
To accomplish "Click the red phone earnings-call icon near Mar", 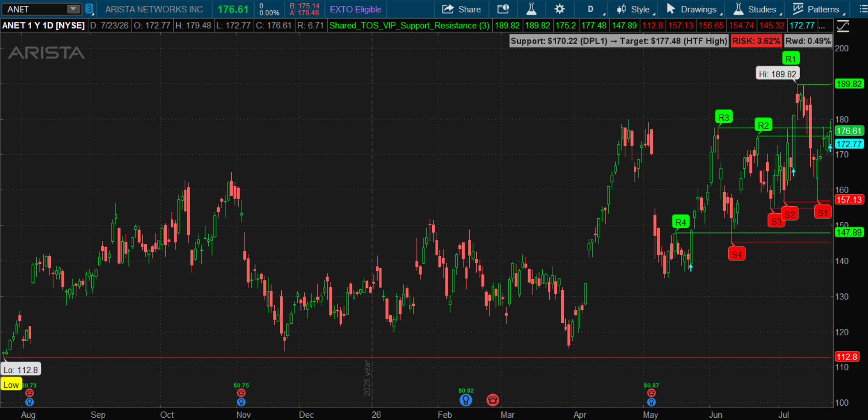I will [x=493, y=400].
